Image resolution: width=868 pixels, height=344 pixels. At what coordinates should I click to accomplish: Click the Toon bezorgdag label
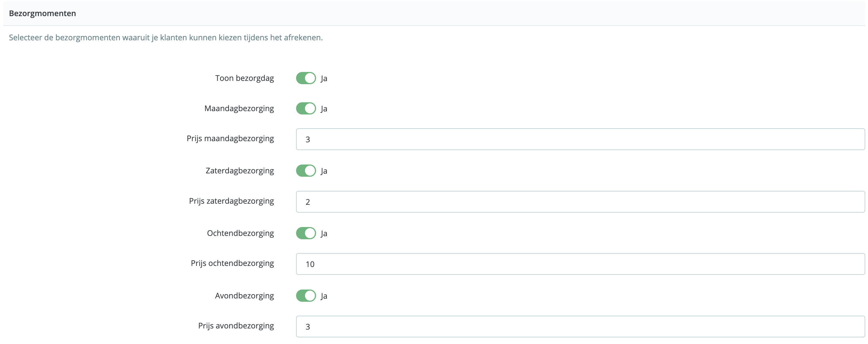coord(244,78)
